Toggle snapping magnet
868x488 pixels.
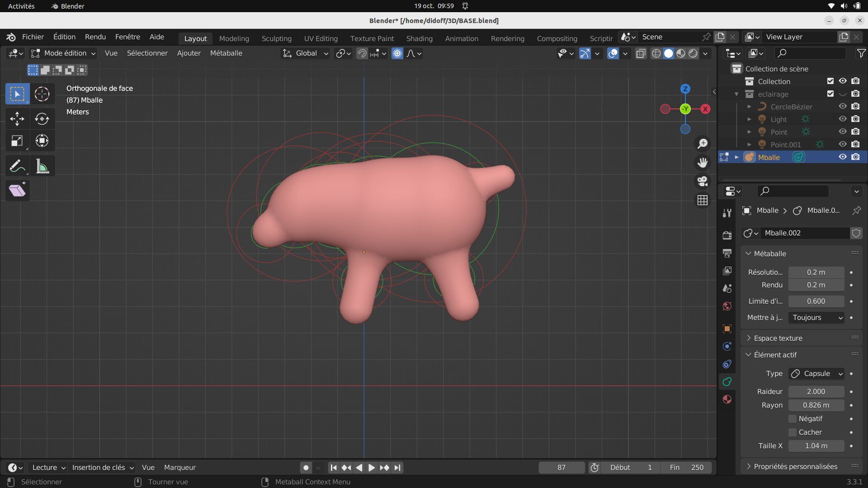coord(362,53)
